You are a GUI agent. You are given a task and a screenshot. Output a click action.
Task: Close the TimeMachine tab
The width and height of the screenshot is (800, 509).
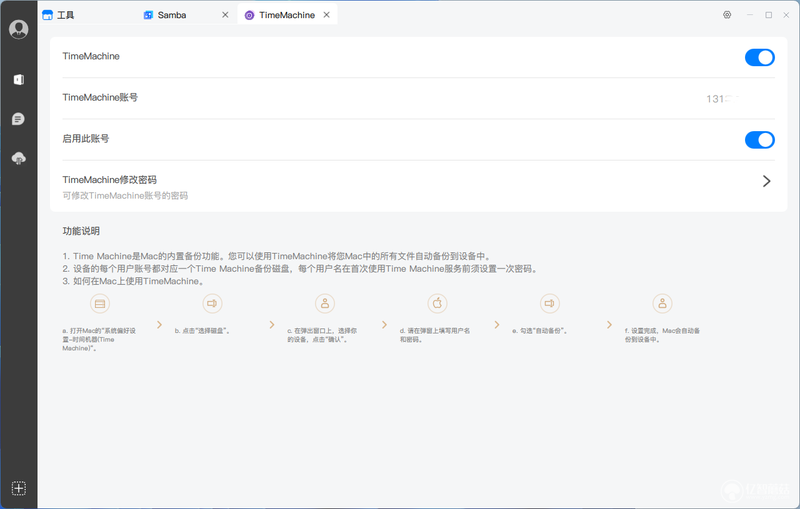point(327,15)
